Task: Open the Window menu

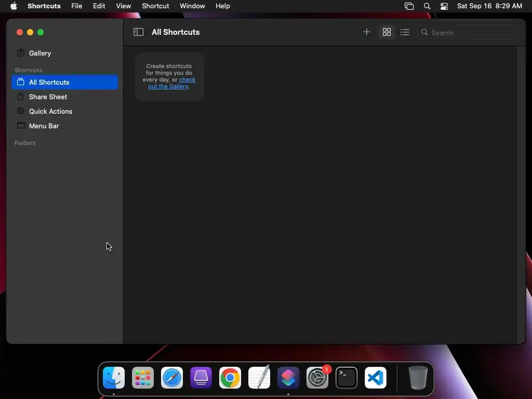Action: click(x=192, y=6)
